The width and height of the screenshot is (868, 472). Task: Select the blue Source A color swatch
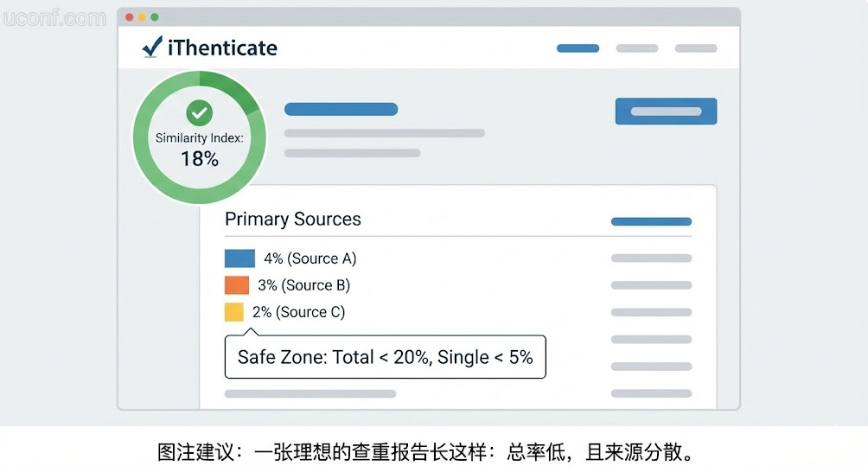(x=239, y=258)
